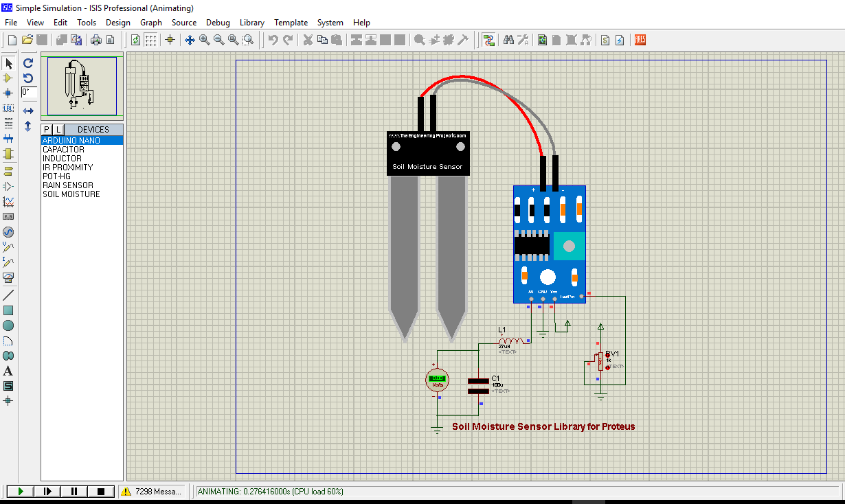Image resolution: width=845 pixels, height=504 pixels.
Task: Click the L library manage button
Action: pyautogui.click(x=58, y=129)
